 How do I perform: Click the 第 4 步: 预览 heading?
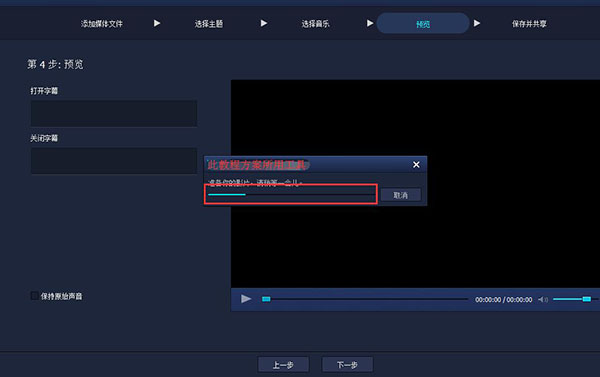[55, 64]
